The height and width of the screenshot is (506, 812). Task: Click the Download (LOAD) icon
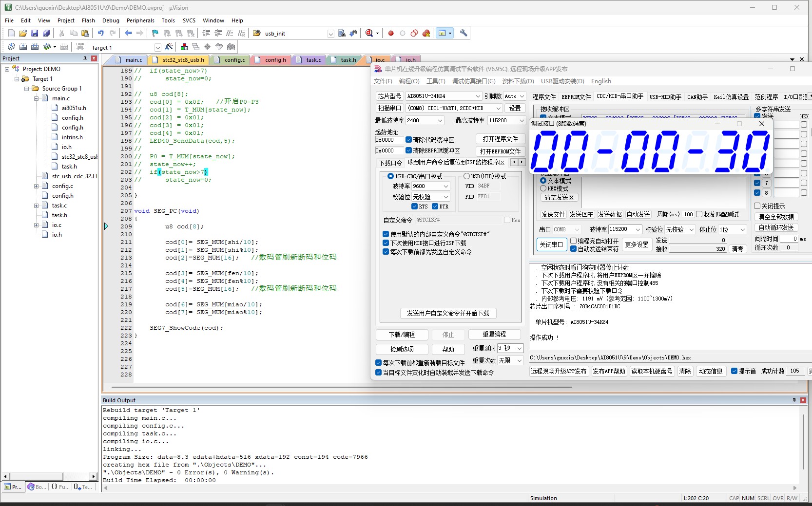[x=80, y=47]
